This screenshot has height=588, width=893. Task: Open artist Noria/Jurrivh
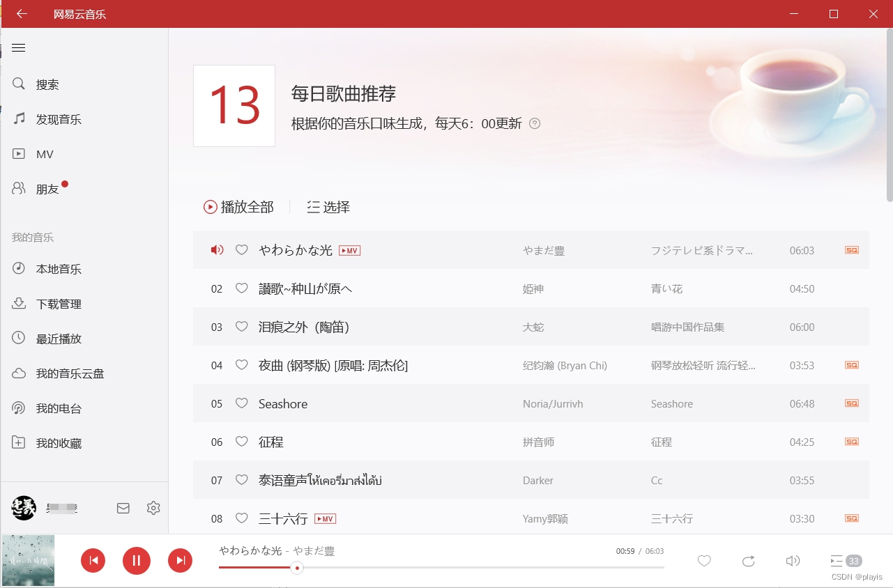click(x=553, y=403)
